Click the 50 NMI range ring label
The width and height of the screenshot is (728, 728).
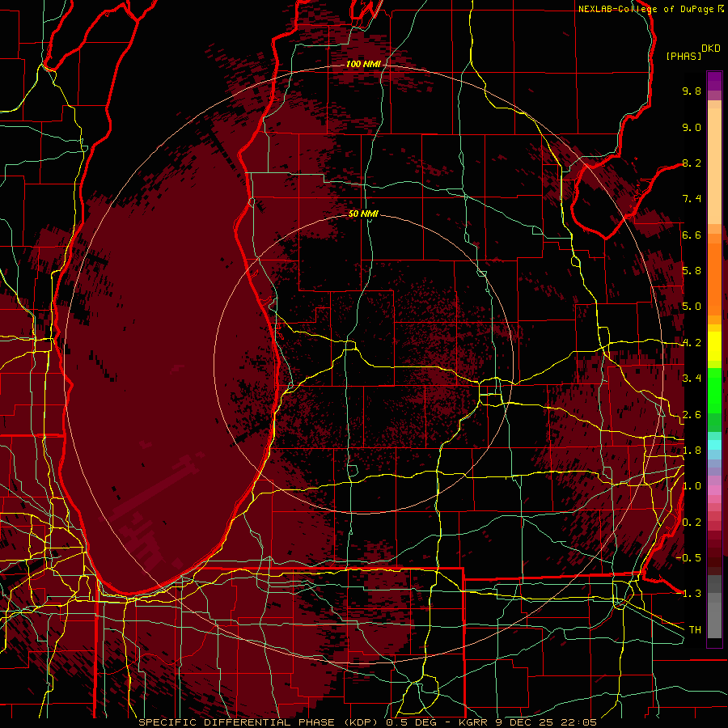(x=363, y=214)
